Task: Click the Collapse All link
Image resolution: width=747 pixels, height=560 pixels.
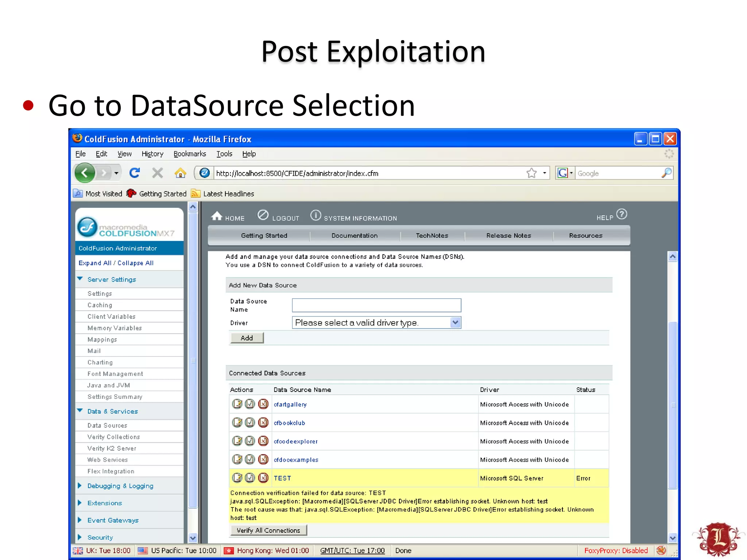Action: pyautogui.click(x=136, y=263)
